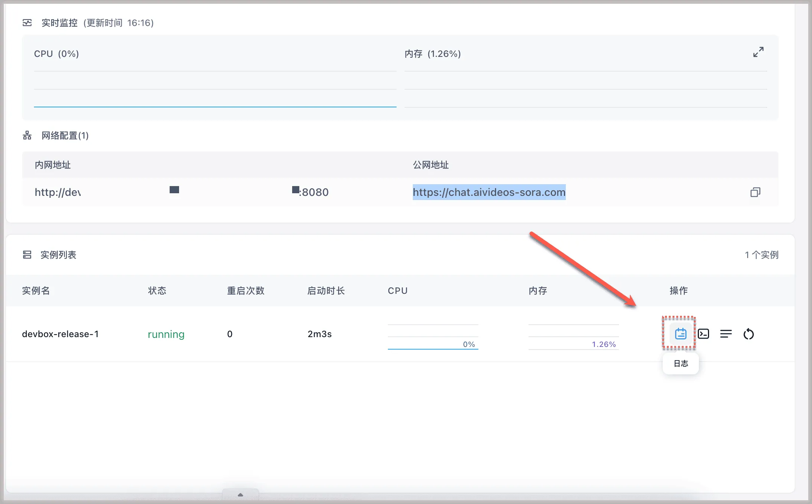Open the logs (日志) icon for devbox-release-1
This screenshot has height=504, width=812.
point(680,334)
